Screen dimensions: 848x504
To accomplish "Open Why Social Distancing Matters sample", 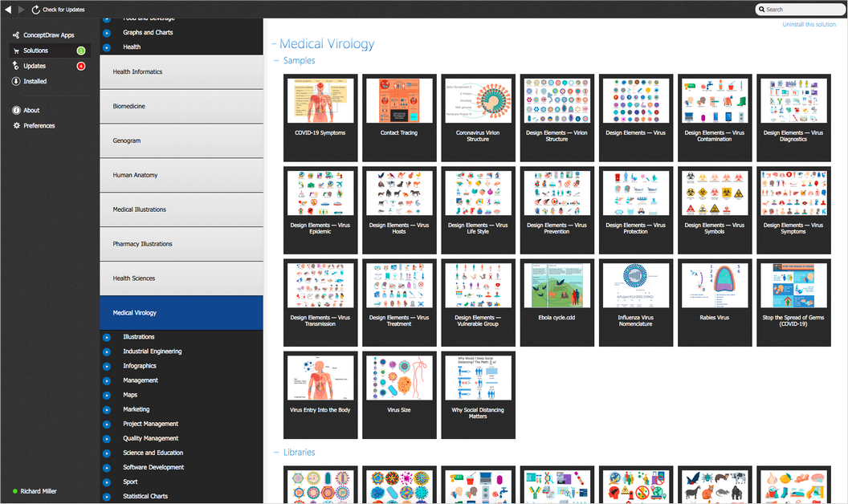I will point(478,396).
